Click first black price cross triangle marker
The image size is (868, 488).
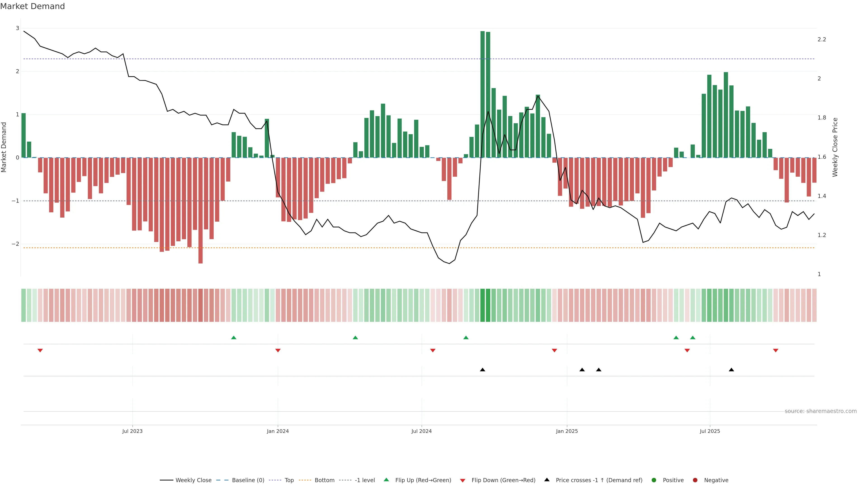point(483,370)
